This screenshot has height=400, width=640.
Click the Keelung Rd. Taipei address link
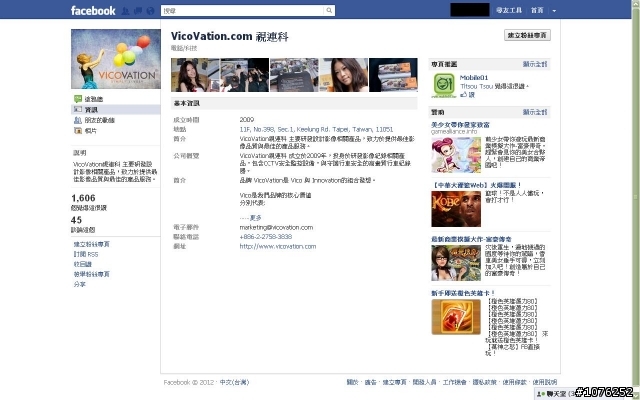(316, 129)
